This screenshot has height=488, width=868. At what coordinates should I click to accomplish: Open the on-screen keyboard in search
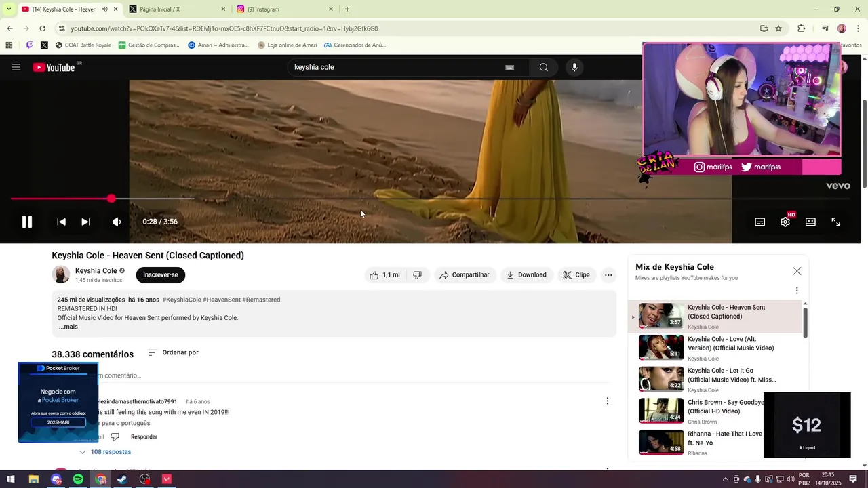point(510,67)
